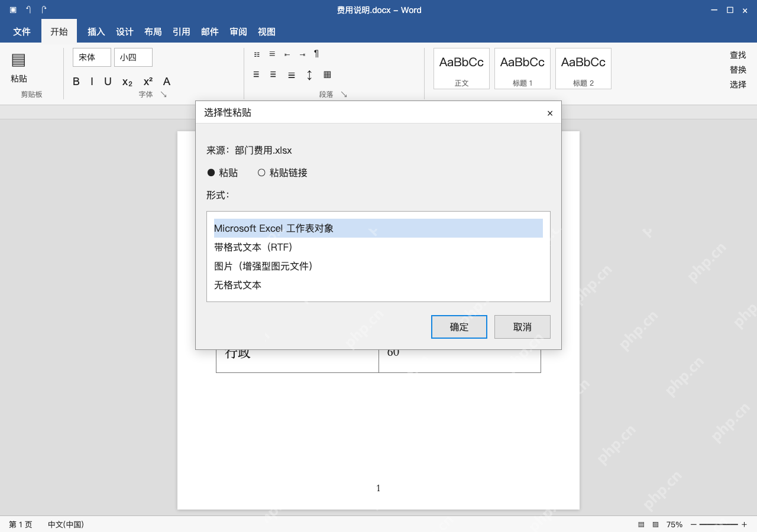The image size is (757, 532).
Task: Close the 选择性粘贴 dialog
Action: (x=550, y=113)
